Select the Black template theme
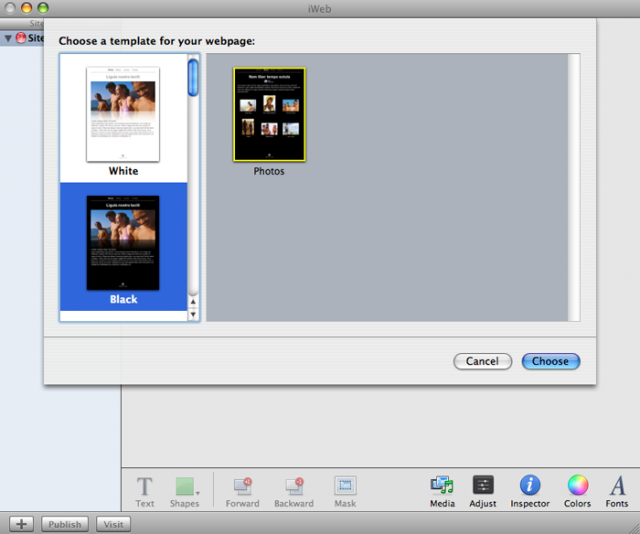 point(123,247)
